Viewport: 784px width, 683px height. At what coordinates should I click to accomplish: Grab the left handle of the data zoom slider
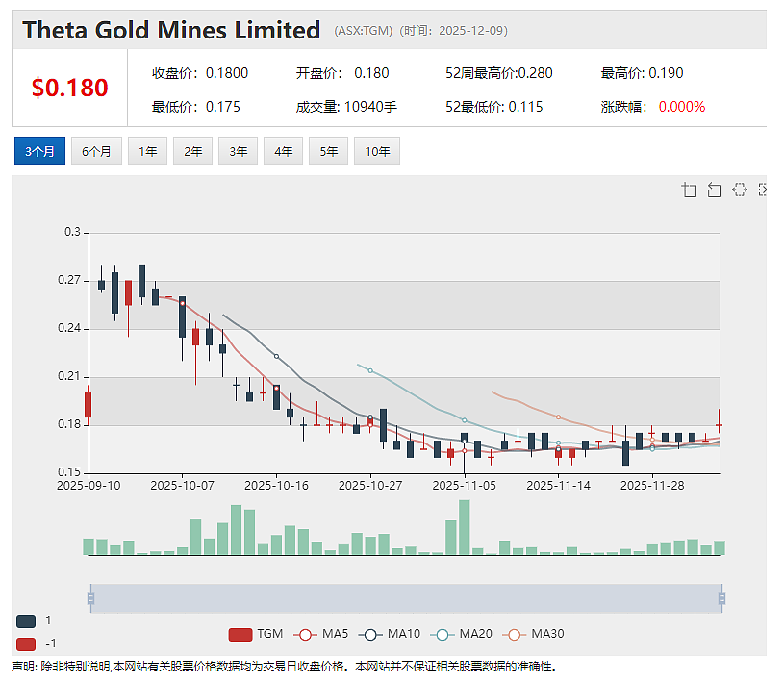tap(90, 598)
